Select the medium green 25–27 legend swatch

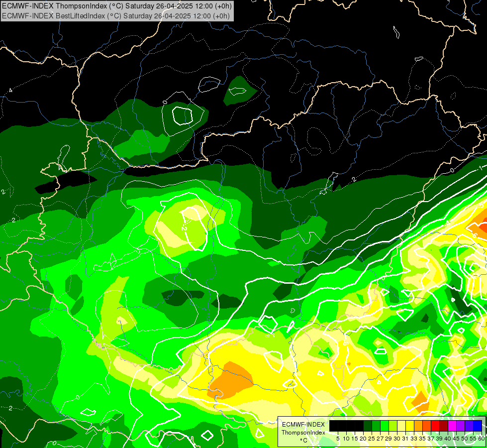click(x=376, y=426)
